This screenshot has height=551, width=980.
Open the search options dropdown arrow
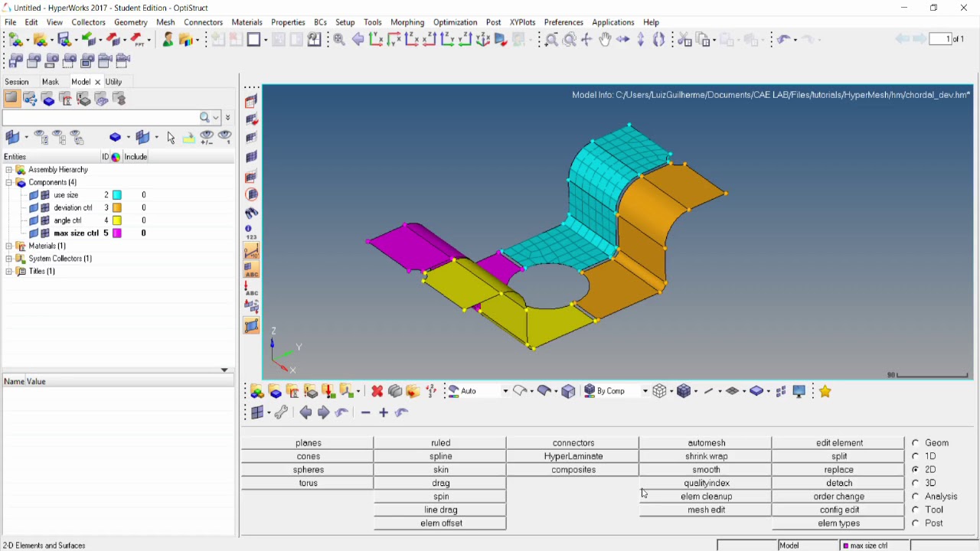tap(217, 118)
